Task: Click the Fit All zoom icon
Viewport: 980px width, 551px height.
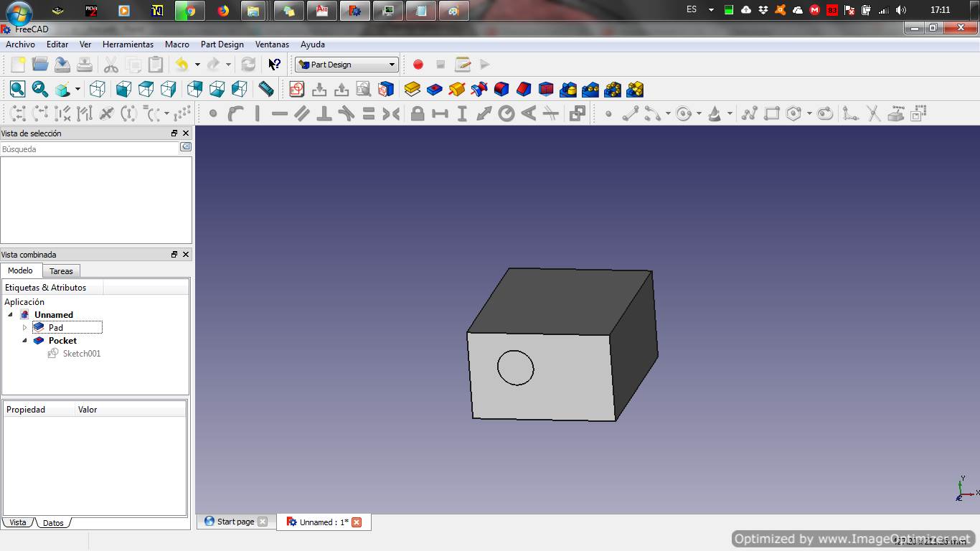Action: click(x=17, y=89)
